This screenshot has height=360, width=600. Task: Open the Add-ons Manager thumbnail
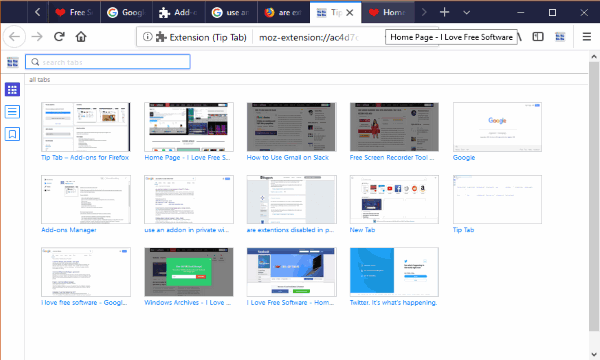coord(86,199)
